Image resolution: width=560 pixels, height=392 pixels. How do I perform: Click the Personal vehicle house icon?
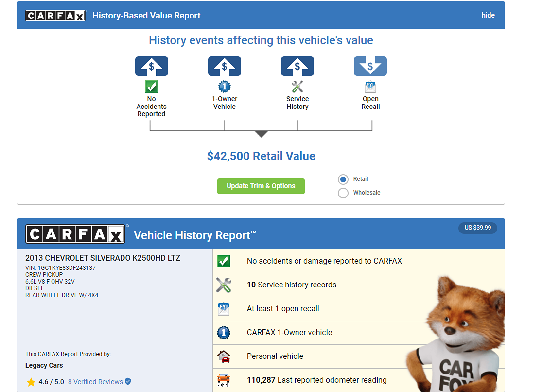224,356
